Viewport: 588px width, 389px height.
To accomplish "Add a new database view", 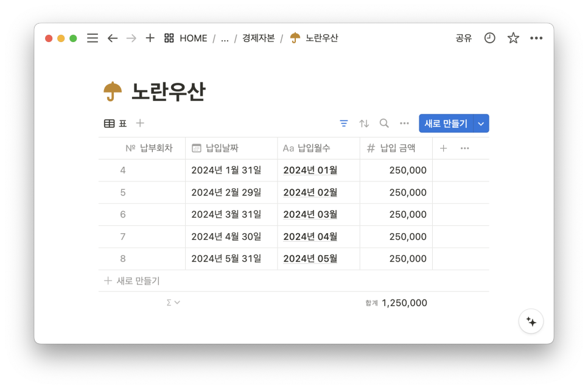I will pos(140,123).
